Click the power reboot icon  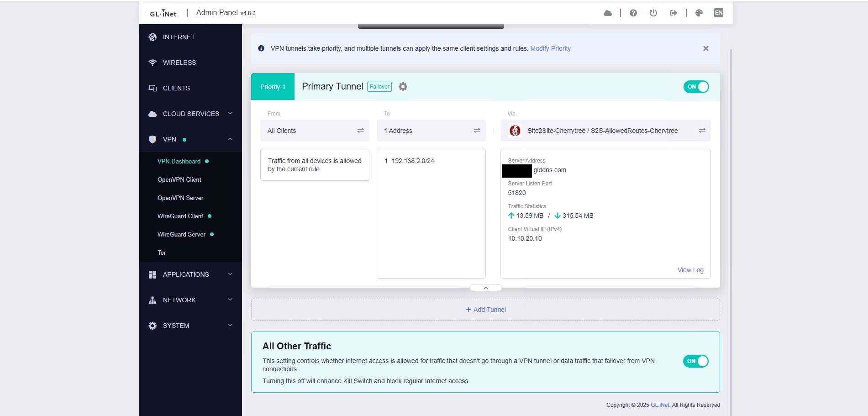tap(653, 13)
